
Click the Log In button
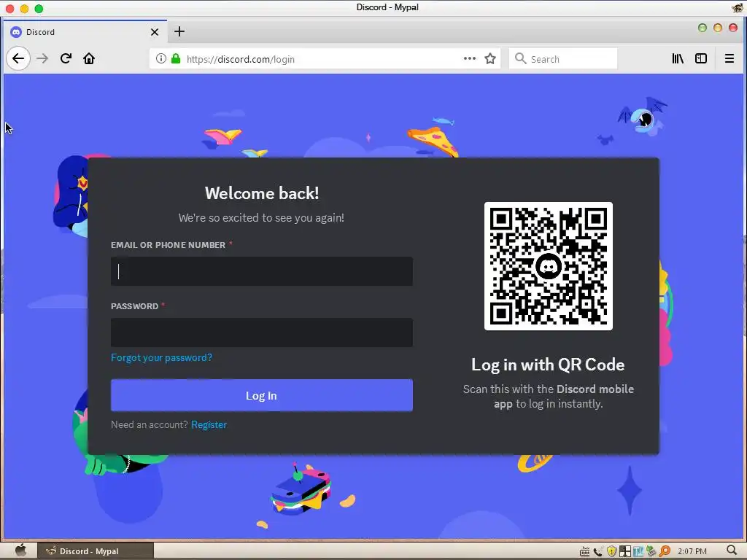tap(262, 395)
